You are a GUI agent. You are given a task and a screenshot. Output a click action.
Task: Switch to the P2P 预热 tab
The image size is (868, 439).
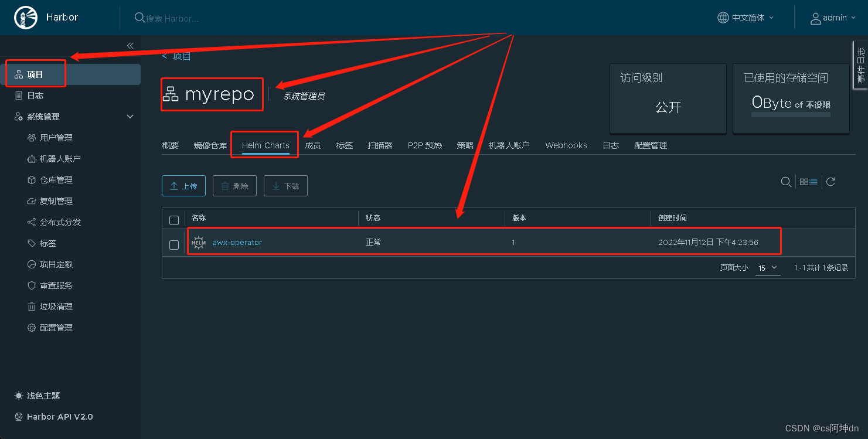pyautogui.click(x=425, y=145)
